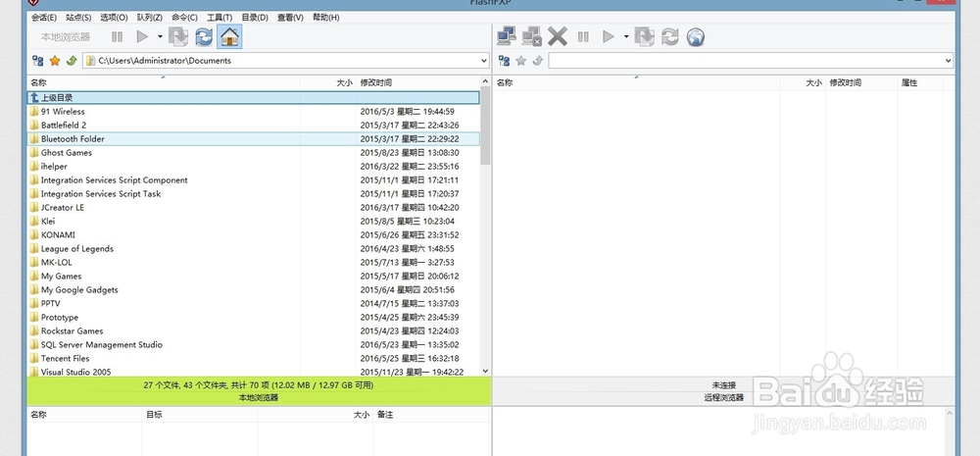Click queue pane 目标 column header
The height and width of the screenshot is (456, 980).
199,415
